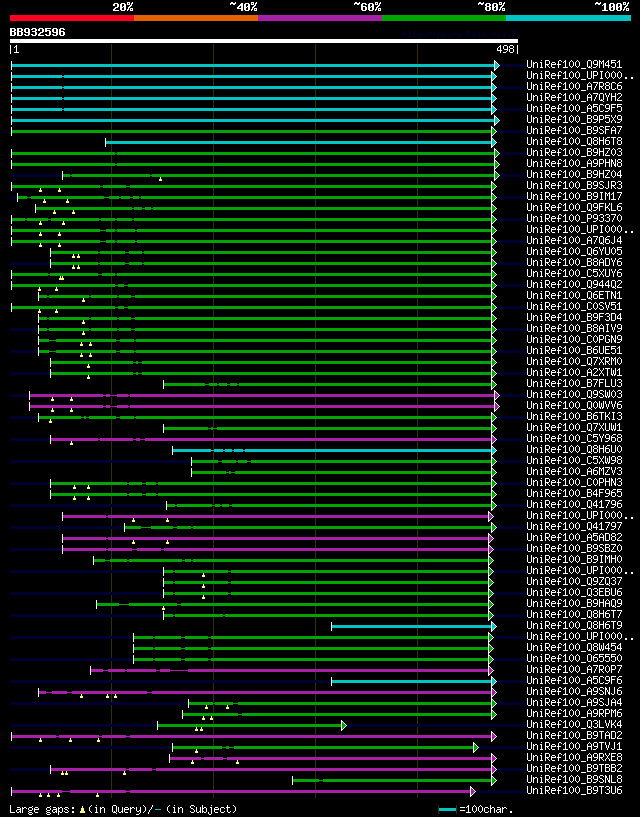640x817 pixels.
Task: Select the UniRef100_Q7XUW1 label
Action: coord(574,427)
